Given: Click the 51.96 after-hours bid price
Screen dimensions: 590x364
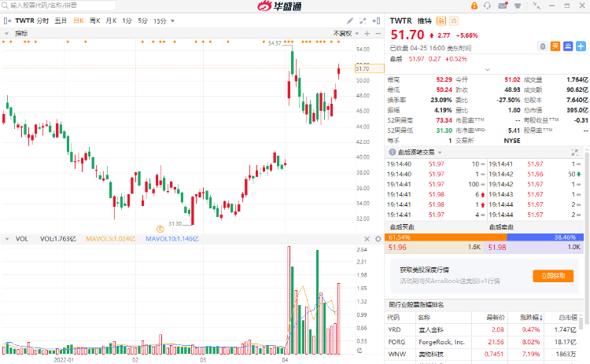Looking at the screenshot, I should click(x=397, y=248).
